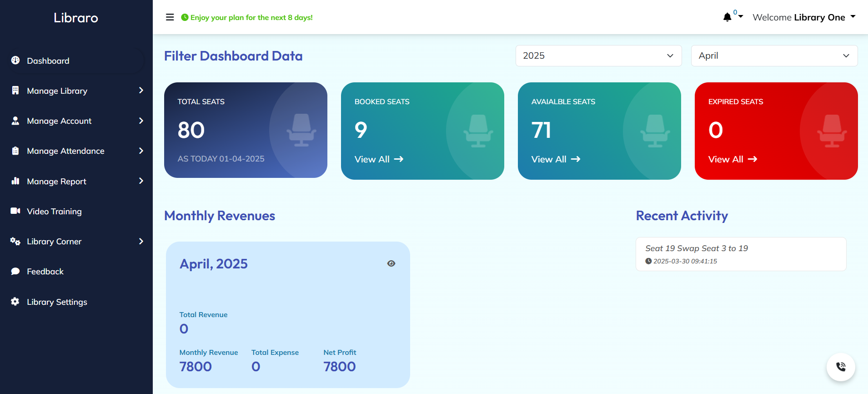Click Net Profit value 7800

[340, 366]
